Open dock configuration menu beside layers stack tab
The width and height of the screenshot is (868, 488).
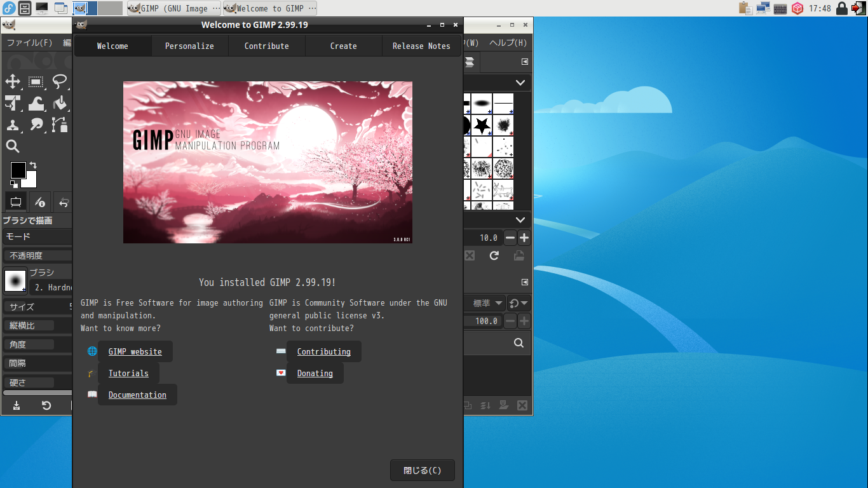click(x=525, y=62)
